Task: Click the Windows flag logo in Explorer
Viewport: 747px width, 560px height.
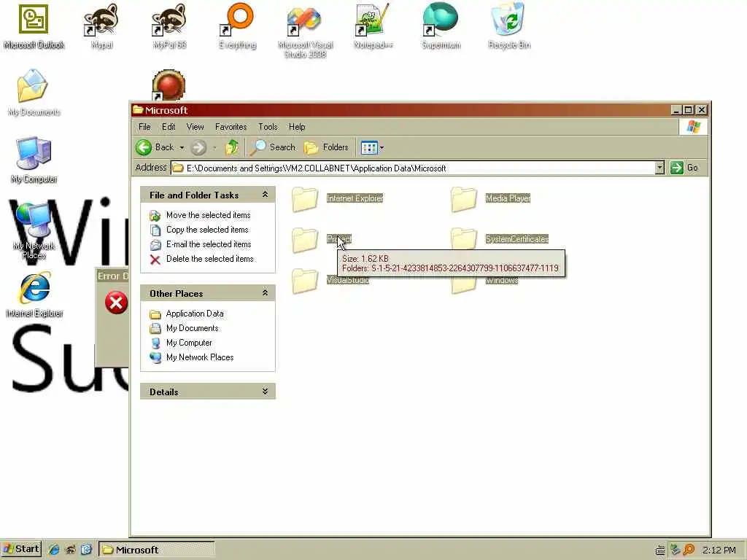Action: 693,127
